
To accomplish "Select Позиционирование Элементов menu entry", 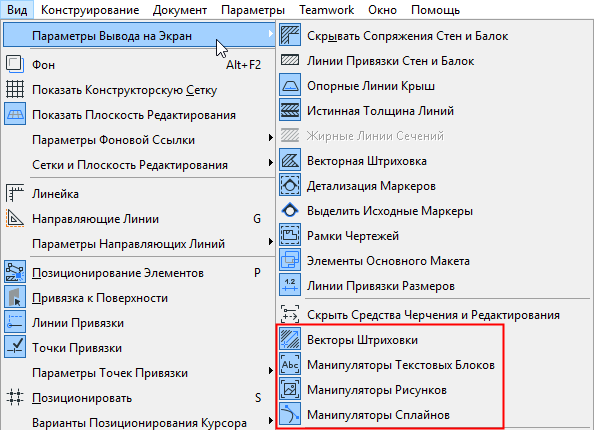I will click(139, 272).
